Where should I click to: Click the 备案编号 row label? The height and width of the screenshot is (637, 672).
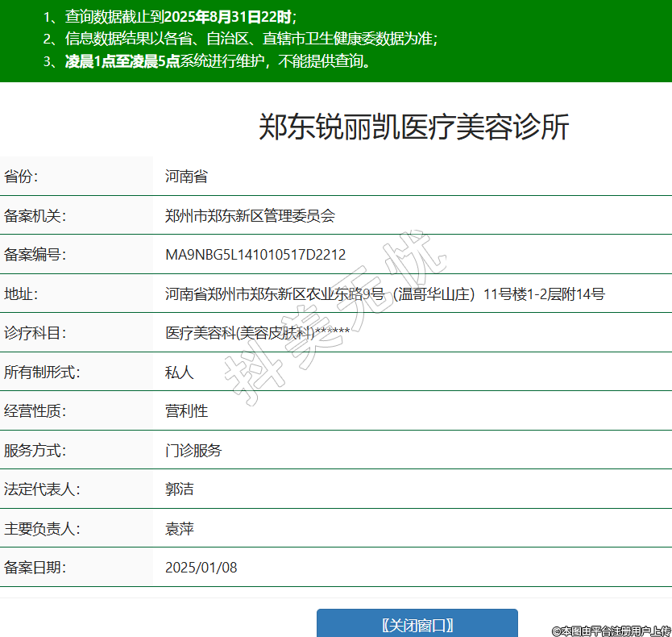(35, 255)
